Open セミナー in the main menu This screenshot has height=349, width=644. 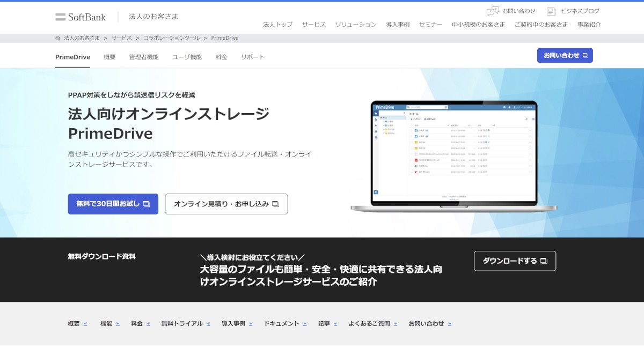(x=430, y=25)
